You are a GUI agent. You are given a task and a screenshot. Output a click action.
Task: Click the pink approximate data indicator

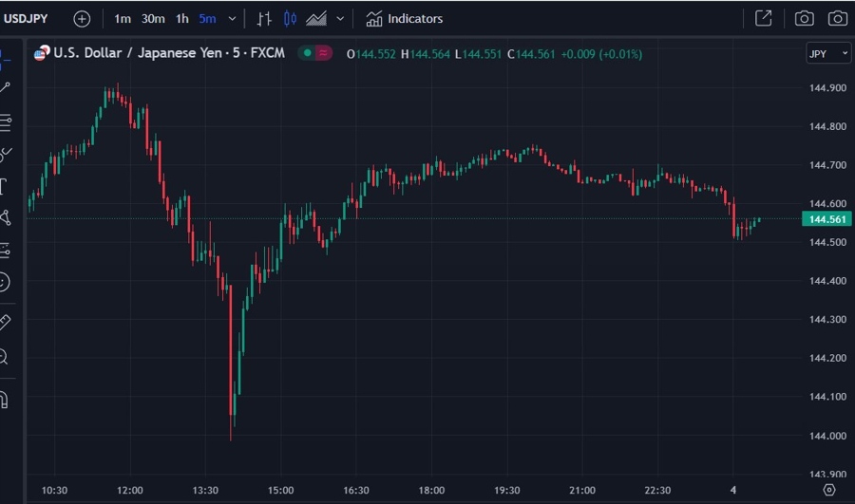(323, 53)
